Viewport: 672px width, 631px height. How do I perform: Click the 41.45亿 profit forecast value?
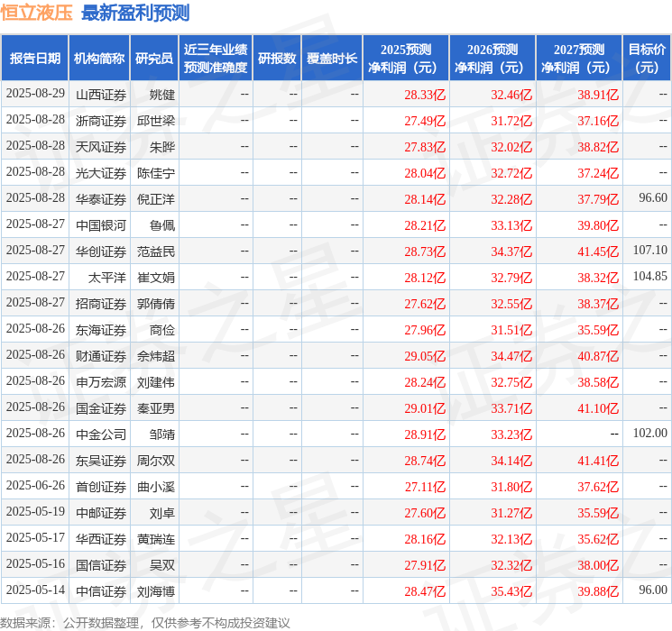[598, 251]
